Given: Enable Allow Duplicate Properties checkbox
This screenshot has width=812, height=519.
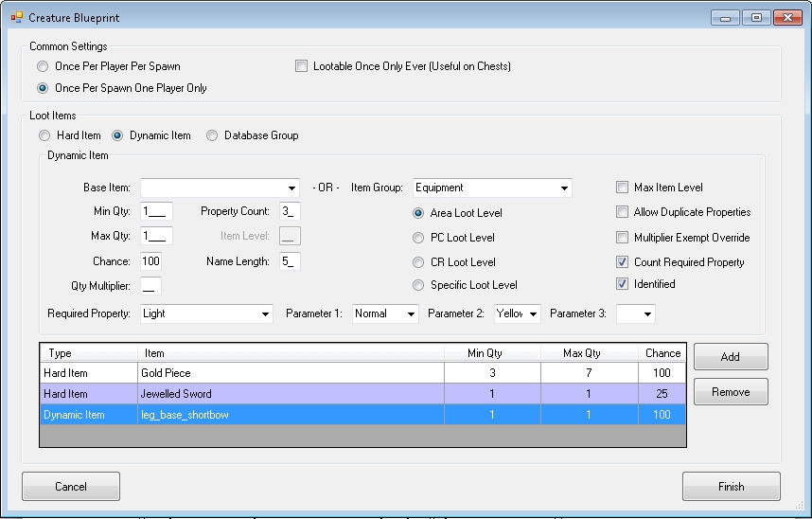Looking at the screenshot, I should (x=623, y=212).
